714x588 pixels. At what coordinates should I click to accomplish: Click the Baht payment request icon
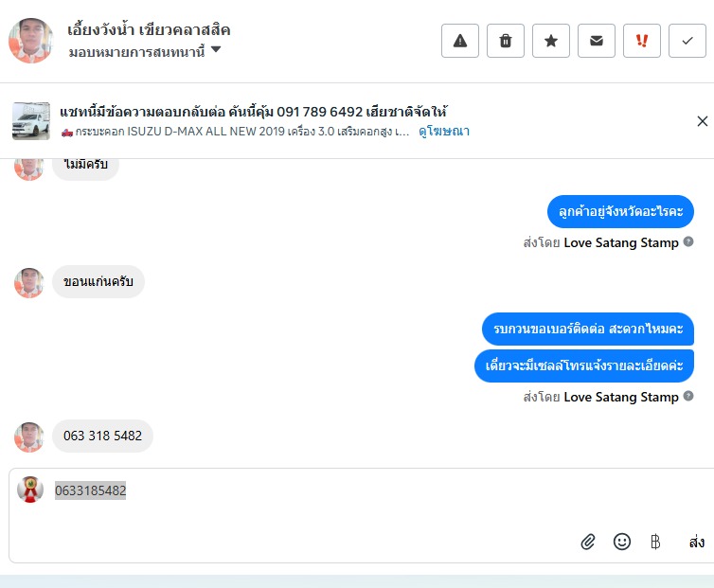(x=655, y=542)
